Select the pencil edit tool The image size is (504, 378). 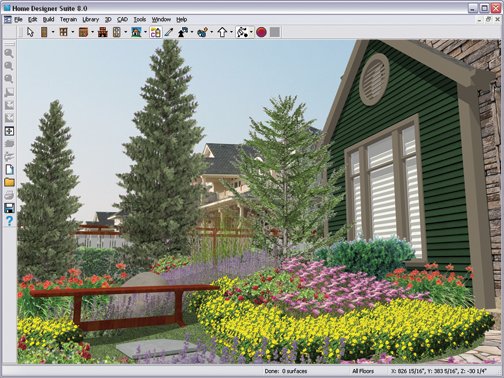[169, 32]
